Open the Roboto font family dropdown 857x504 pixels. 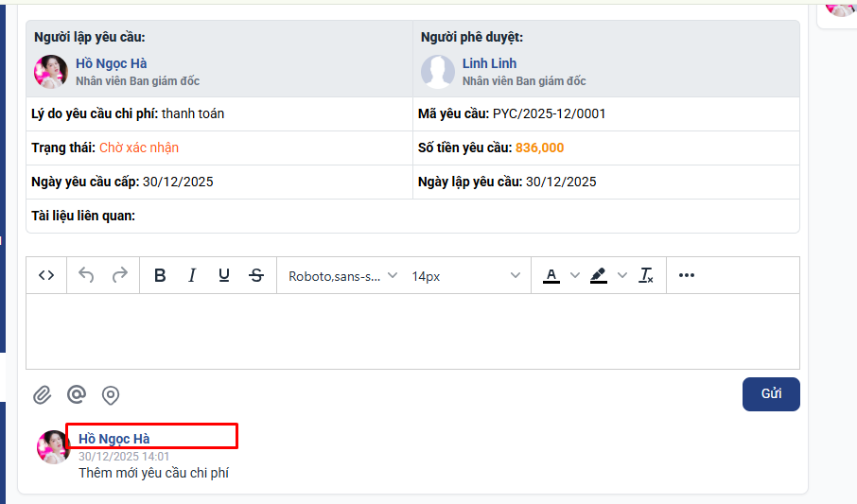pyautogui.click(x=341, y=276)
